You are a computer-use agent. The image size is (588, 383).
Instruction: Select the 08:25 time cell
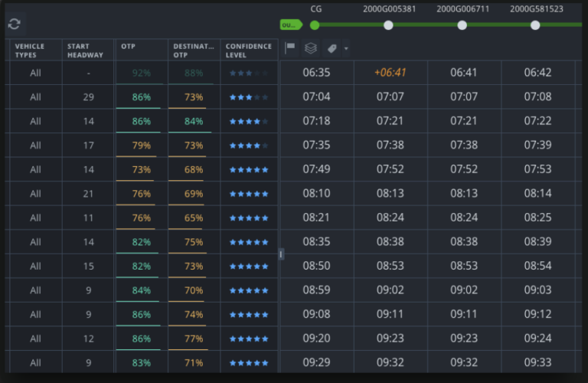[537, 218]
